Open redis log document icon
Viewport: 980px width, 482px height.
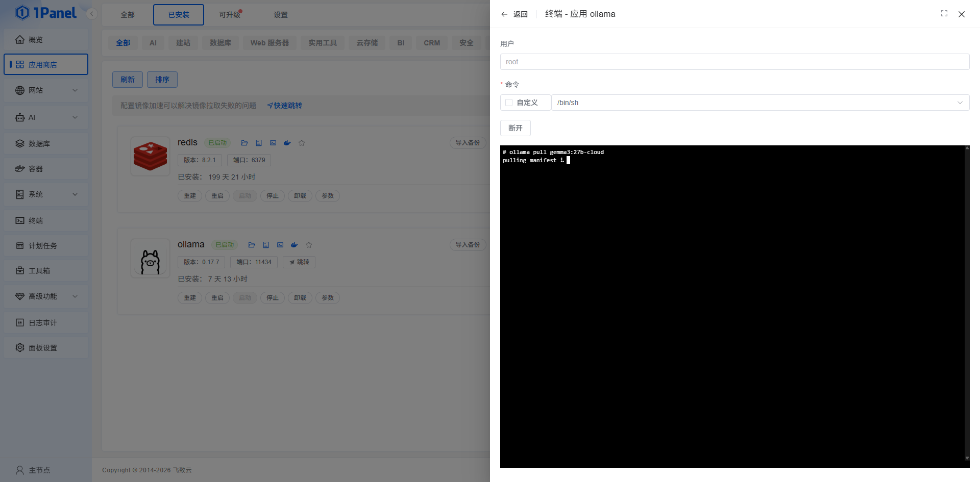(259, 143)
